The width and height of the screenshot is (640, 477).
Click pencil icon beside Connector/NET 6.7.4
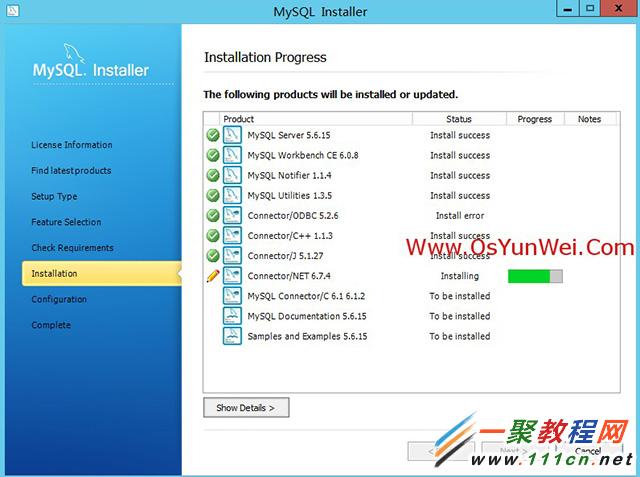click(x=213, y=276)
